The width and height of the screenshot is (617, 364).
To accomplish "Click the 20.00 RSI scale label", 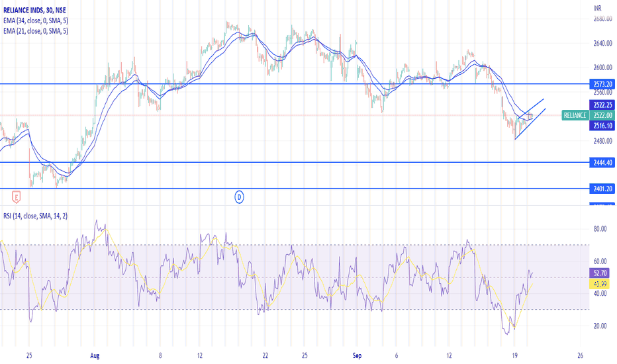I will pos(600,326).
